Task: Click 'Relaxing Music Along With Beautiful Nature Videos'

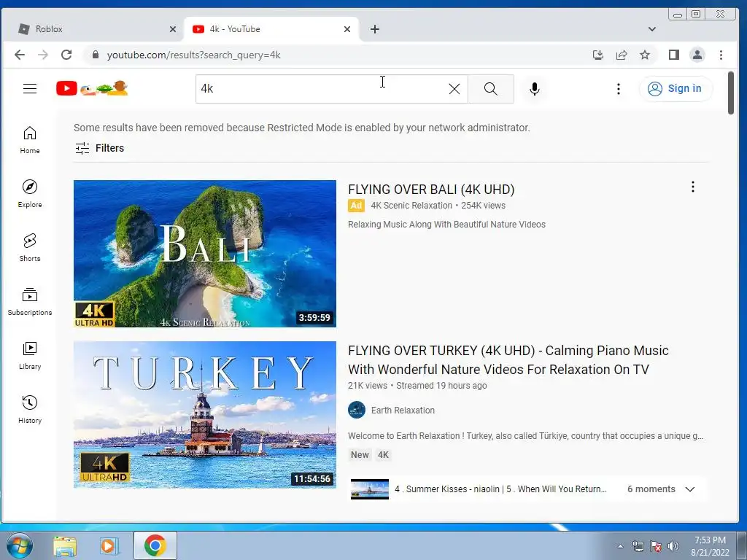Action: click(446, 225)
